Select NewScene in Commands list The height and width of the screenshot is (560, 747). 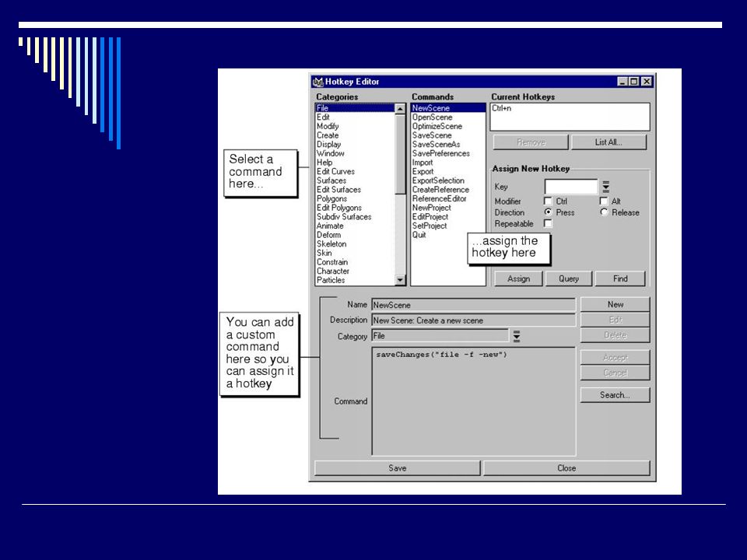[x=448, y=108]
